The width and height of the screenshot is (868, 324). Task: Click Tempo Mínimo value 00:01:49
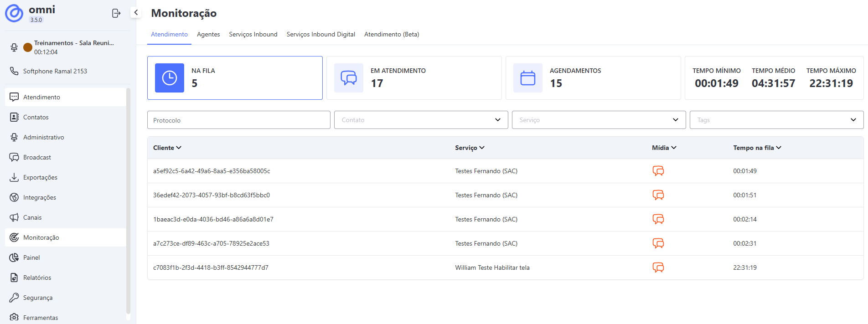tap(717, 83)
